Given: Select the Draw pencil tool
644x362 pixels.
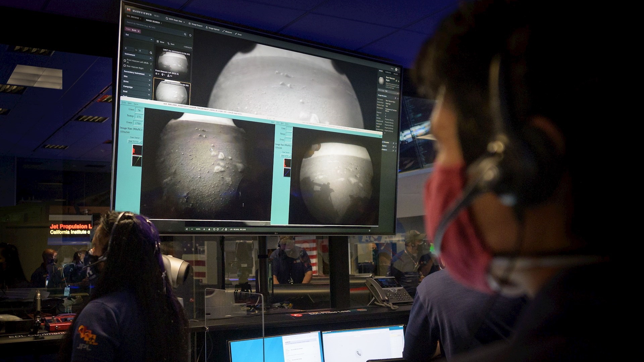Looking at the screenshot, I should (x=238, y=34).
